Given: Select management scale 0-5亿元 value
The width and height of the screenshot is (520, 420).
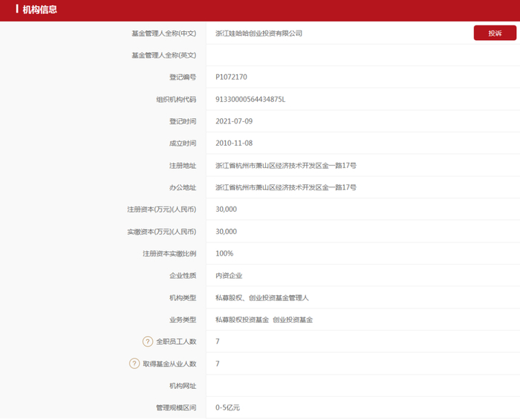Looking at the screenshot, I should tap(227, 407).
